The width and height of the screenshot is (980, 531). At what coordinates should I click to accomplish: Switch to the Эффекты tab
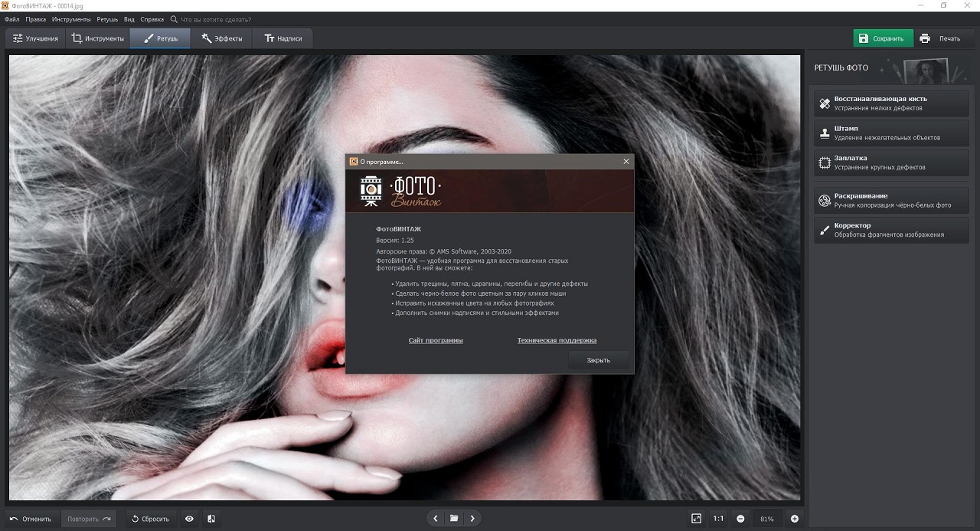coord(222,38)
